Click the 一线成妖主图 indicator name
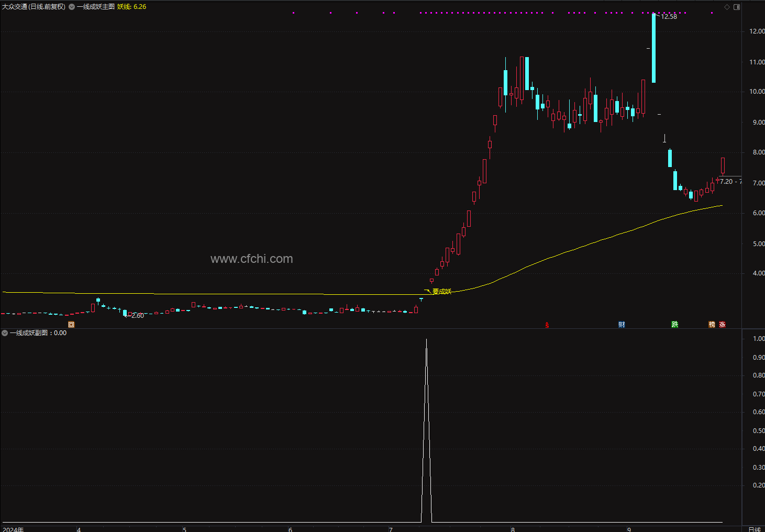Screen dimensions: 765x532 coord(96,7)
